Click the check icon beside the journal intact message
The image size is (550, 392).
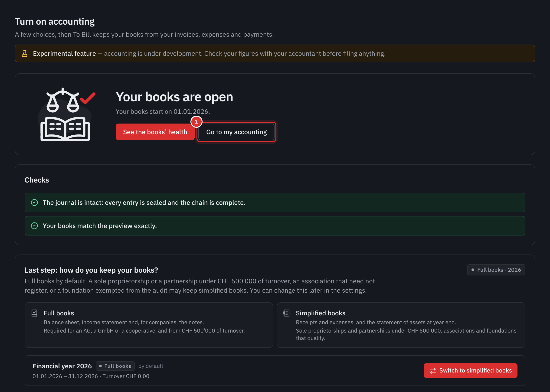(x=35, y=203)
